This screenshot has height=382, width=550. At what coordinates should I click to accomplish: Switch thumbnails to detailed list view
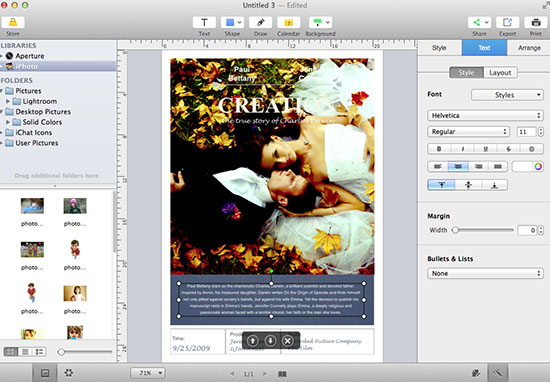(39, 351)
